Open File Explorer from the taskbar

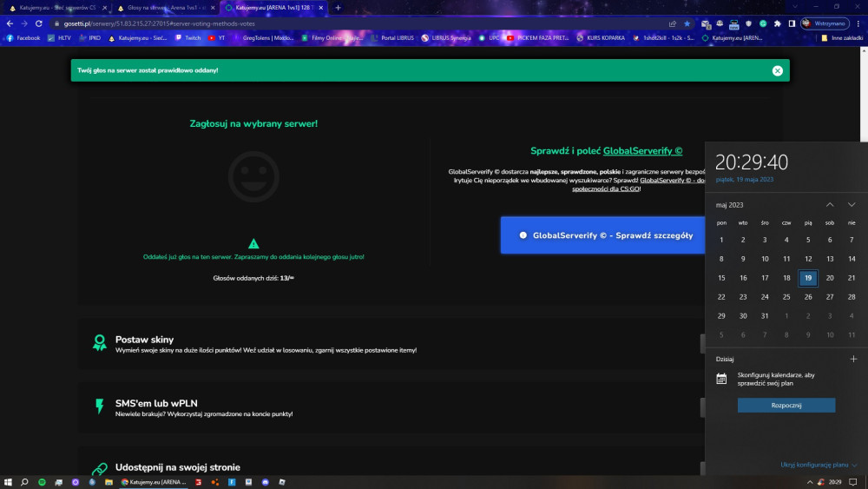(109, 482)
